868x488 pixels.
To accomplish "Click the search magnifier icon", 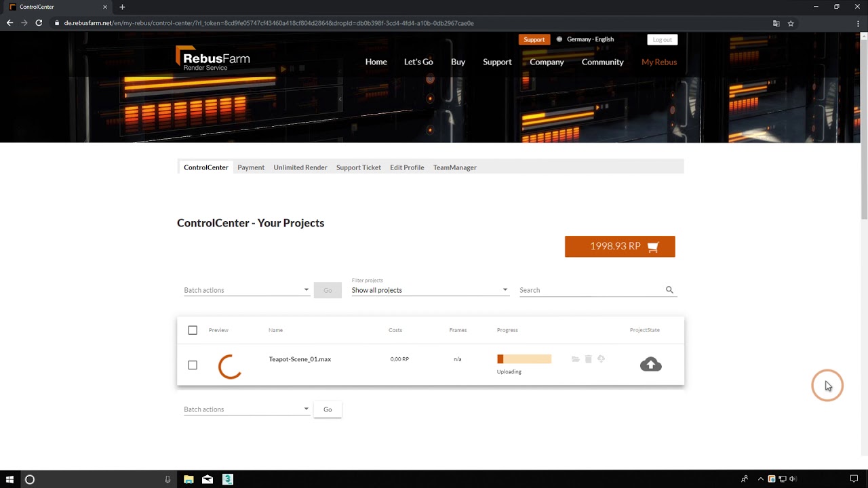I will click(x=669, y=290).
